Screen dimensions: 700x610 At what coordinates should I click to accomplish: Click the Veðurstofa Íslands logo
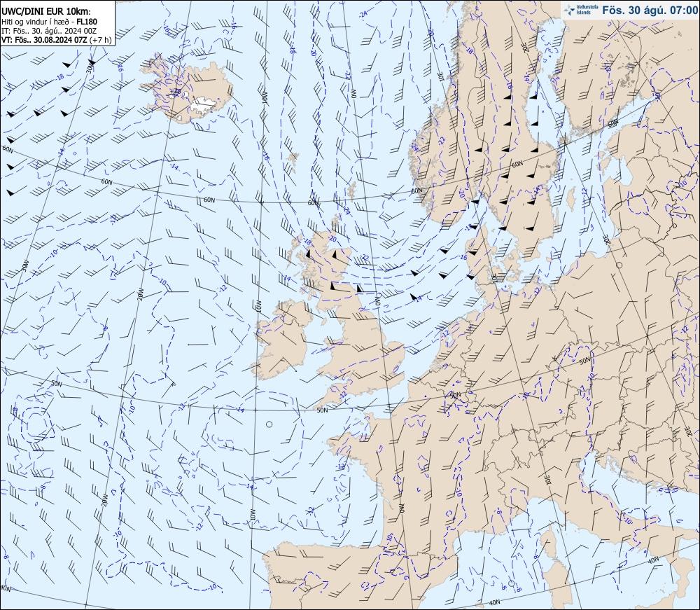tap(580, 10)
